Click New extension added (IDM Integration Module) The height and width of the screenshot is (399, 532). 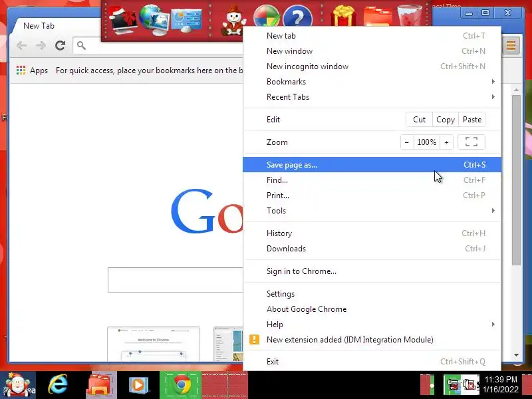[372, 340]
